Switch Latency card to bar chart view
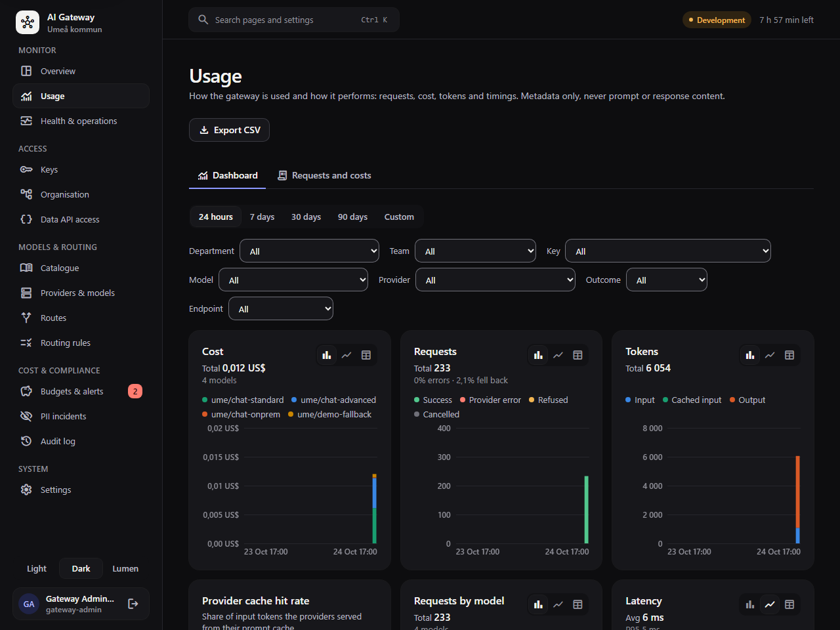 (750, 604)
